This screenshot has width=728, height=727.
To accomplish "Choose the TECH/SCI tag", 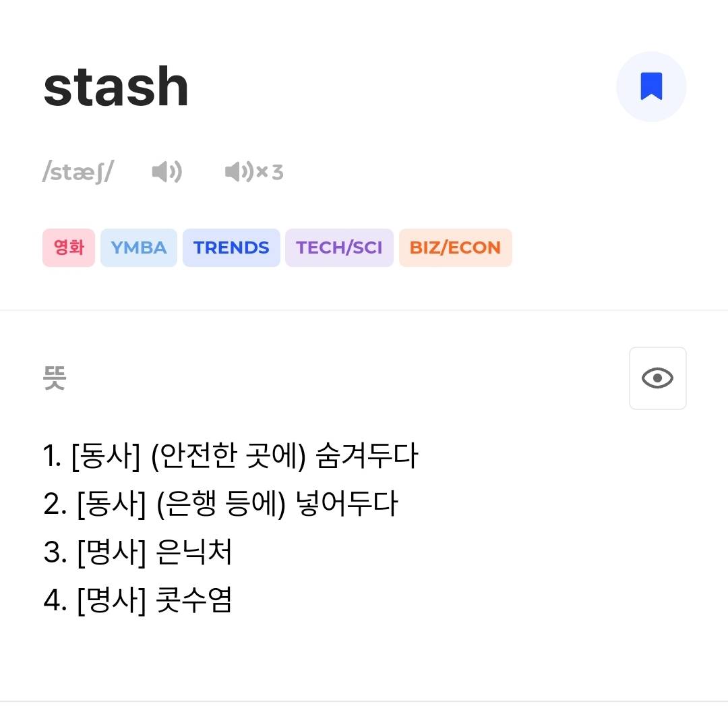I will [339, 248].
